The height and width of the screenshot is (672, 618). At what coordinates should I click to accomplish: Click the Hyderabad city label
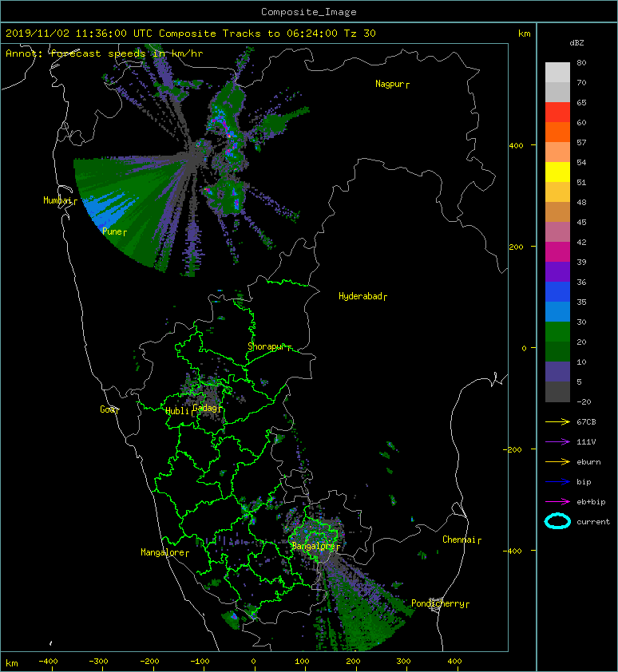pyautogui.click(x=360, y=296)
